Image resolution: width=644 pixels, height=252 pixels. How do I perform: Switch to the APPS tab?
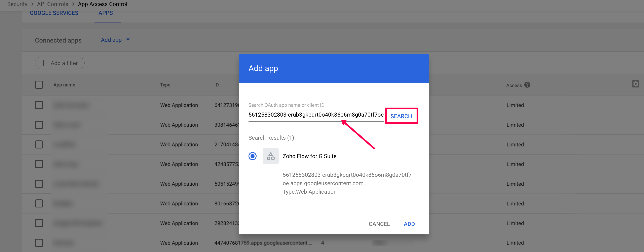[x=106, y=13]
